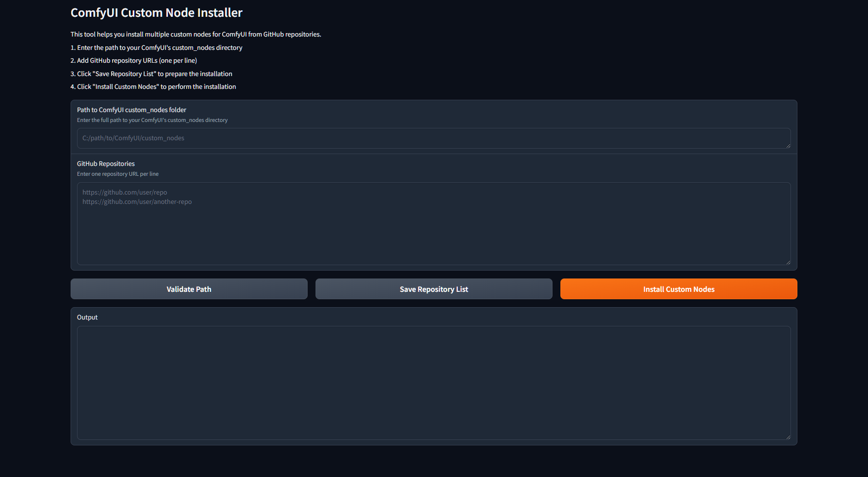Screen dimensions: 868x477
Task: Click step 4 "Install Custom Nodes" instruction
Action: pyautogui.click(x=153, y=86)
